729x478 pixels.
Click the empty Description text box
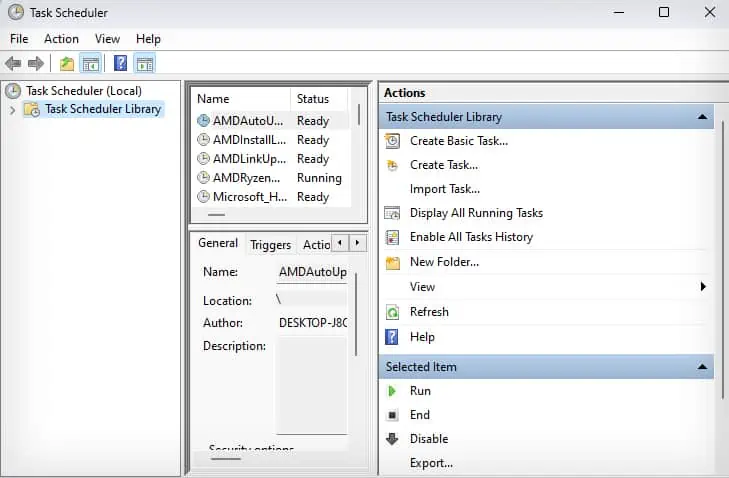point(312,385)
